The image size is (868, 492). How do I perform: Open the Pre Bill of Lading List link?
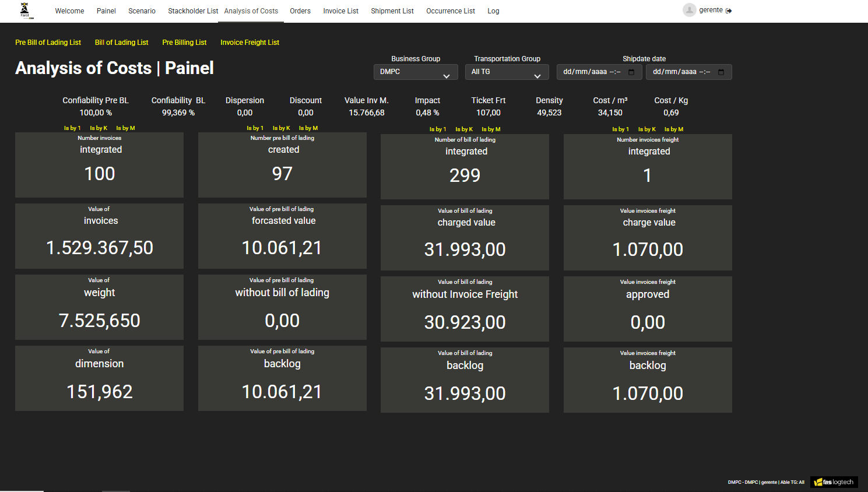48,43
